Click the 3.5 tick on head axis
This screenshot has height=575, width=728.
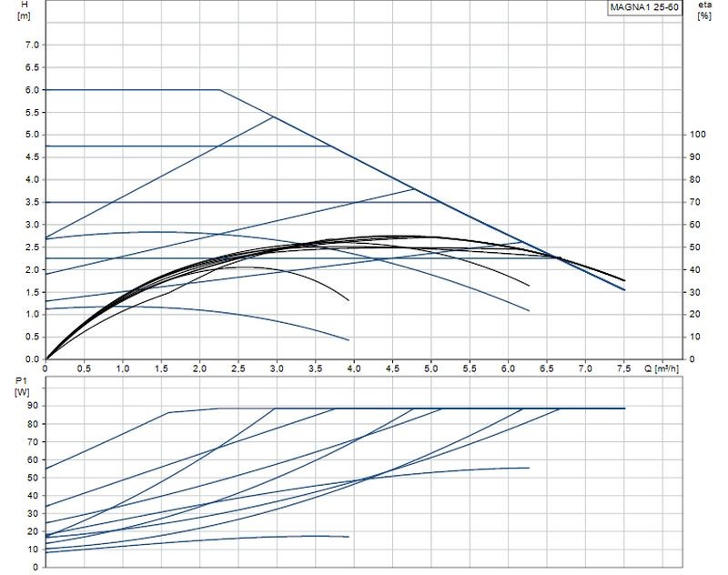[32, 202]
